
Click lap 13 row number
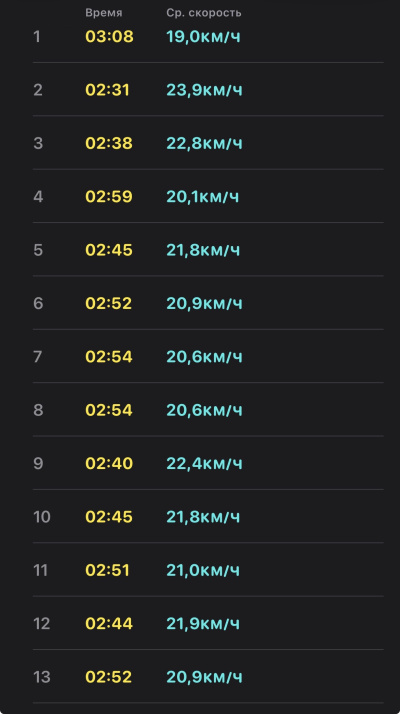[x=42, y=677]
